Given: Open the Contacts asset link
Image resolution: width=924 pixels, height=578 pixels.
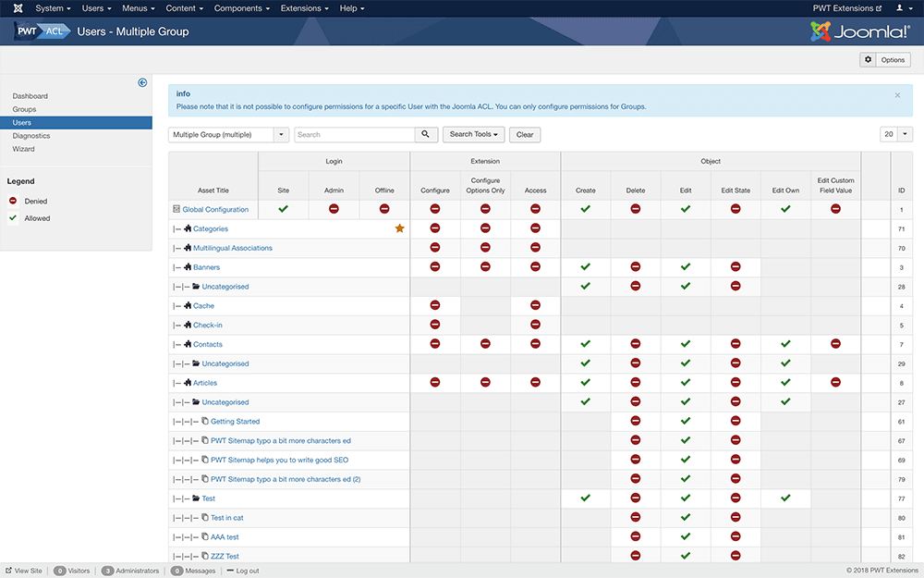Looking at the screenshot, I should tap(207, 344).
